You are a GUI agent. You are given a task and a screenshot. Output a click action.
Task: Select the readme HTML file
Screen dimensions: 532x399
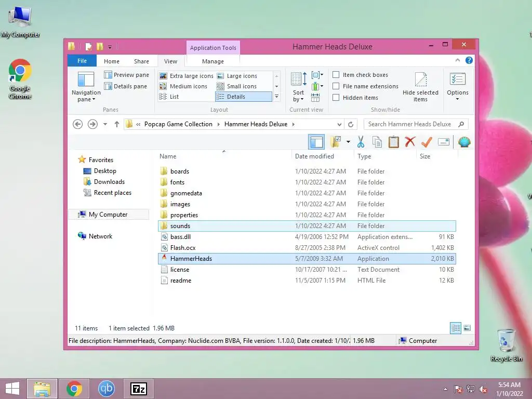click(x=307, y=280)
